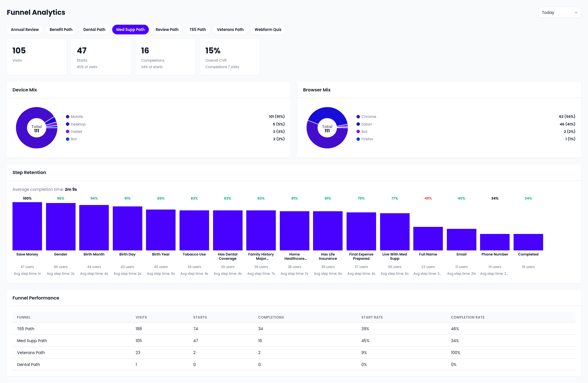588x383 pixels.
Task: Click the Desktop legend dot in Device Mix
Action: click(68, 124)
